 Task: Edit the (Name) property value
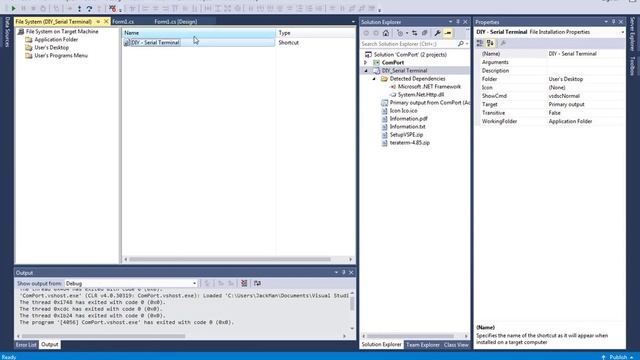point(585,53)
